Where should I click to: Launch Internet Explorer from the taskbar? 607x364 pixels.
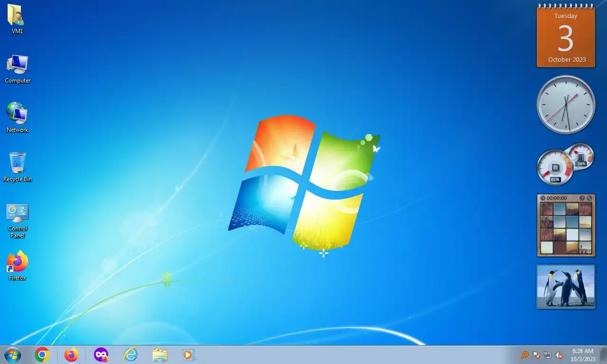130,355
